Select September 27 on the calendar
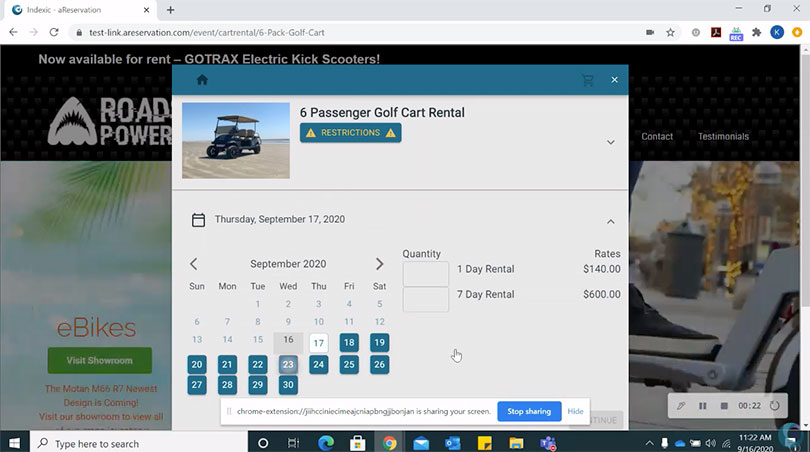810x452 pixels. pyautogui.click(x=197, y=385)
